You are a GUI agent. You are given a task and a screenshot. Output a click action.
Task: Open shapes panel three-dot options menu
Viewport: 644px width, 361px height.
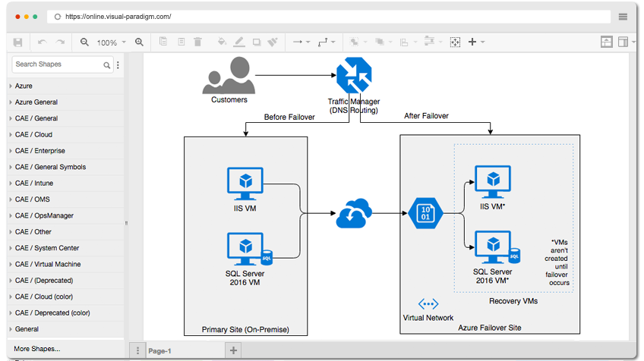click(118, 64)
